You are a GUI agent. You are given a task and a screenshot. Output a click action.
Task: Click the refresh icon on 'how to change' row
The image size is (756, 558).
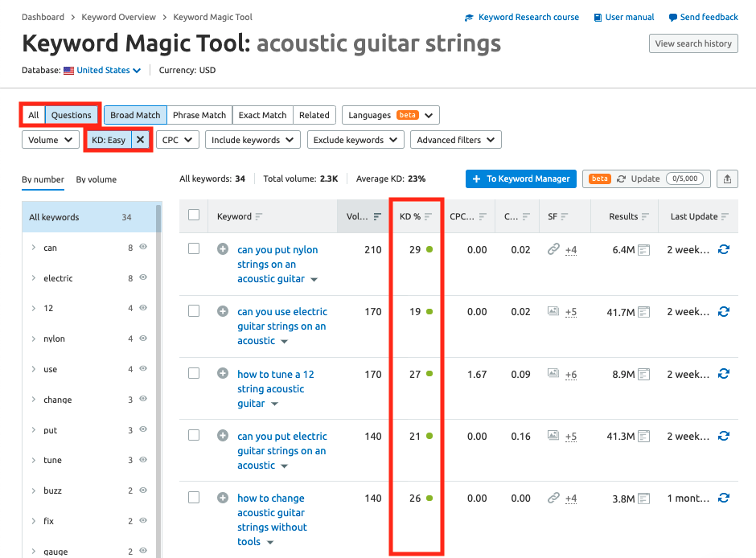click(x=724, y=499)
